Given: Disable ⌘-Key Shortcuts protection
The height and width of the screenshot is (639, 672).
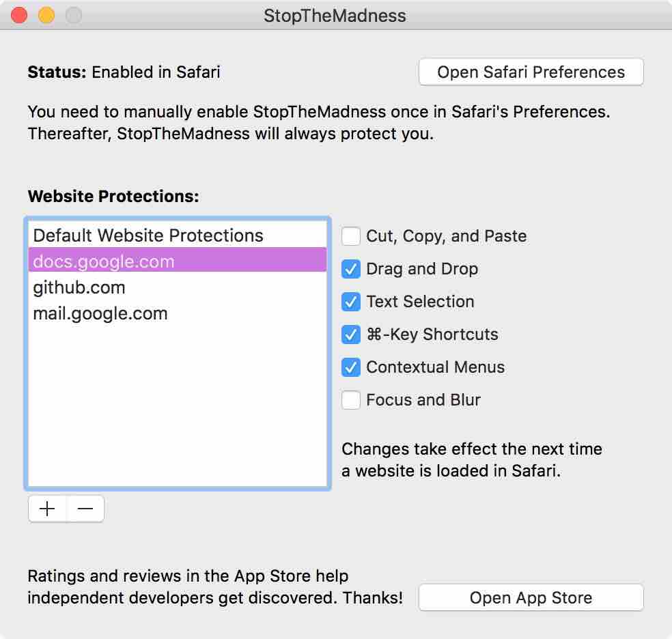Looking at the screenshot, I should [350, 335].
